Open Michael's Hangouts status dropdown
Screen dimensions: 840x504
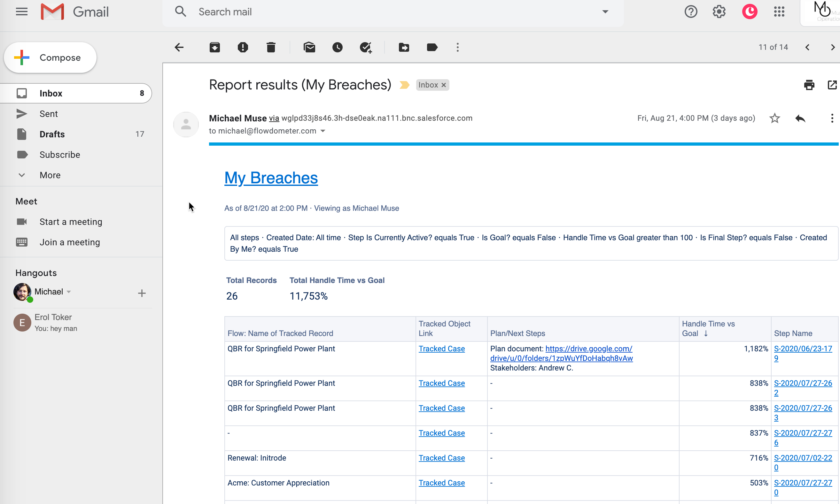tap(69, 292)
